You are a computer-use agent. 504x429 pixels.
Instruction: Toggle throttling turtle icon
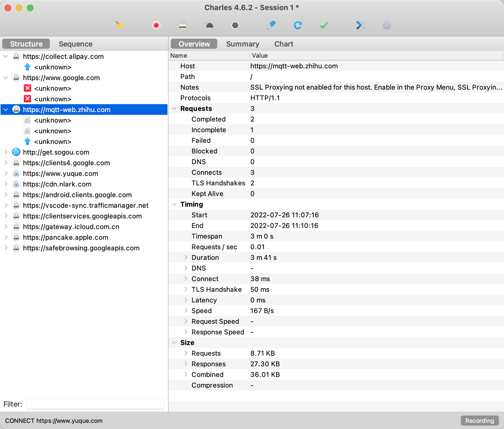coord(209,25)
